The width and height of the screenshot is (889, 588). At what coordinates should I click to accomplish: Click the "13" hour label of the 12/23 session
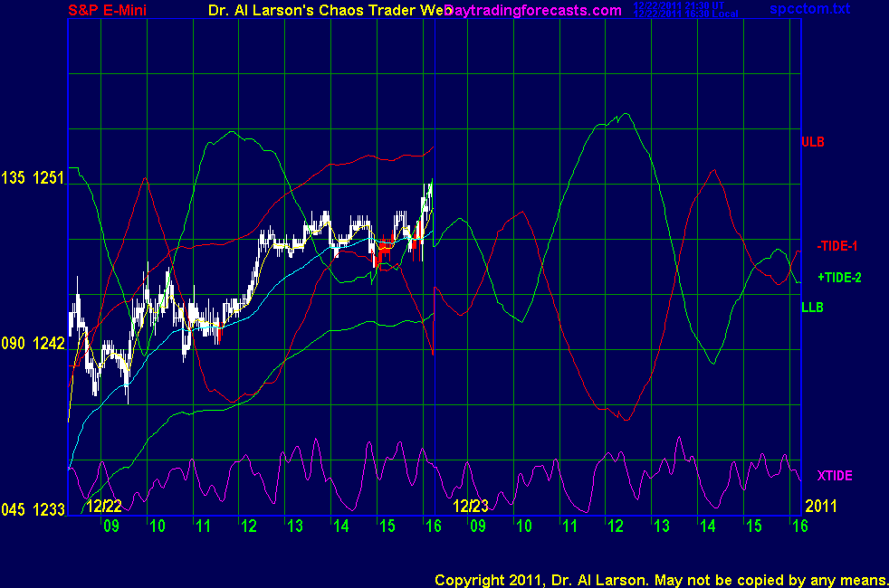[662, 526]
